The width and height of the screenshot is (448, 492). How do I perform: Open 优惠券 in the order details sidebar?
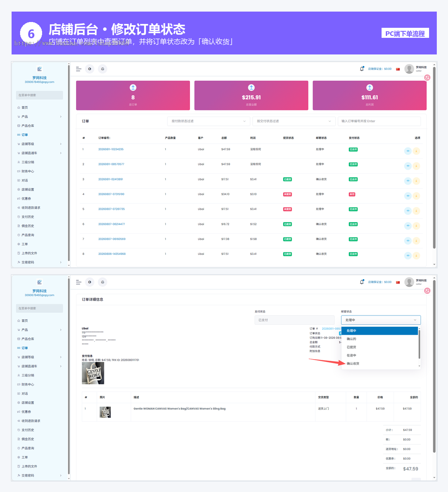pos(26,412)
